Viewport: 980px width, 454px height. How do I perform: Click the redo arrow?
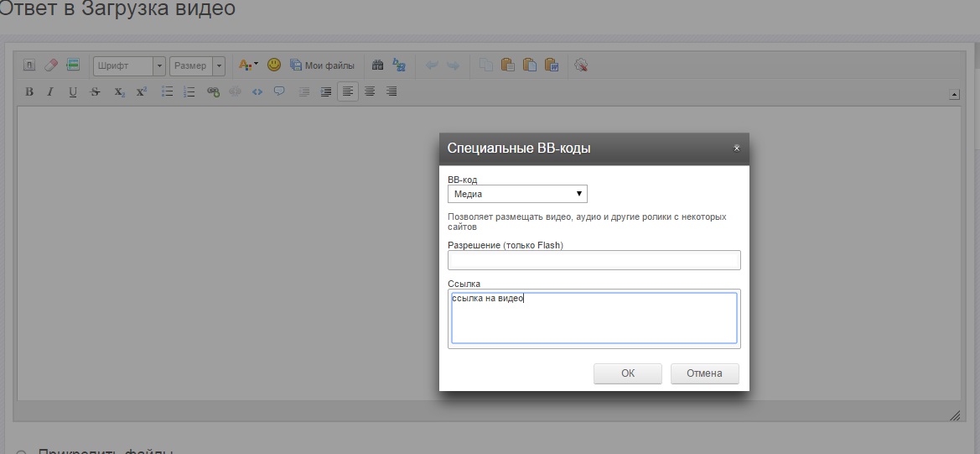coord(454,65)
